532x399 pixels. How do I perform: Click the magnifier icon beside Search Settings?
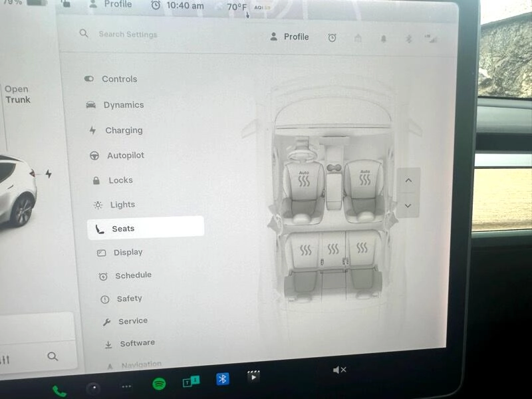click(84, 33)
